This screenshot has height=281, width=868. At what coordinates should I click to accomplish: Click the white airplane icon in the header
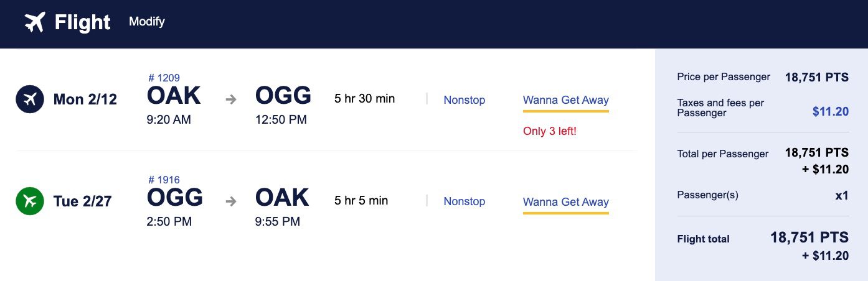[35, 22]
